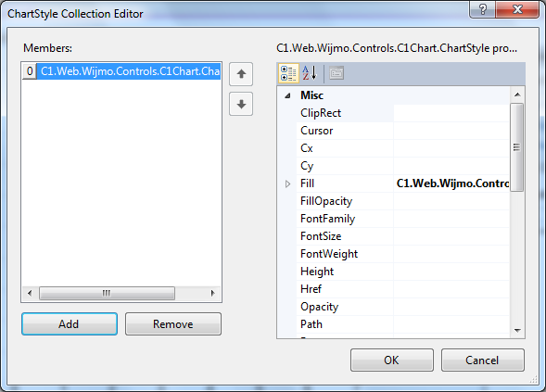Image resolution: width=546 pixels, height=392 pixels.
Task: Click the property grid scroll down arrow
Action: pos(517,331)
